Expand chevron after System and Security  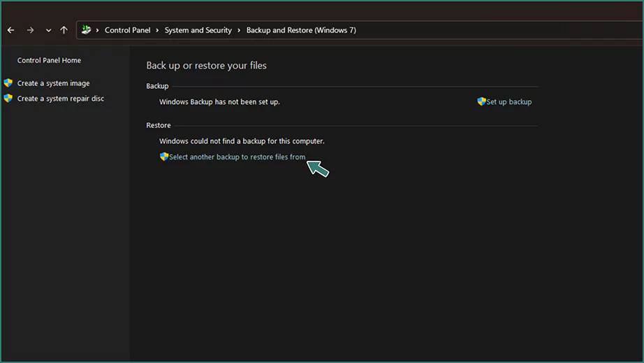tap(239, 30)
